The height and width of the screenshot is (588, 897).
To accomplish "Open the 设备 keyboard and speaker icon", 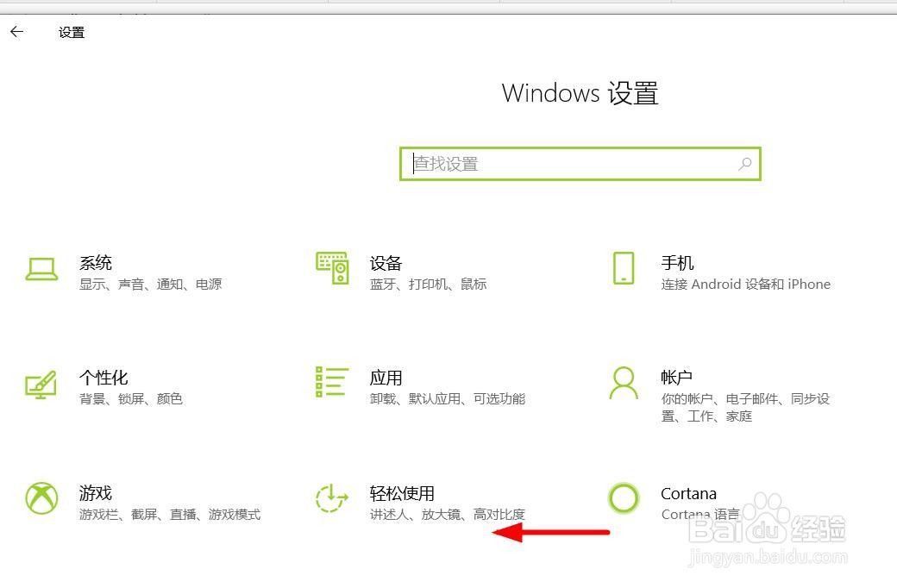I will [x=332, y=267].
